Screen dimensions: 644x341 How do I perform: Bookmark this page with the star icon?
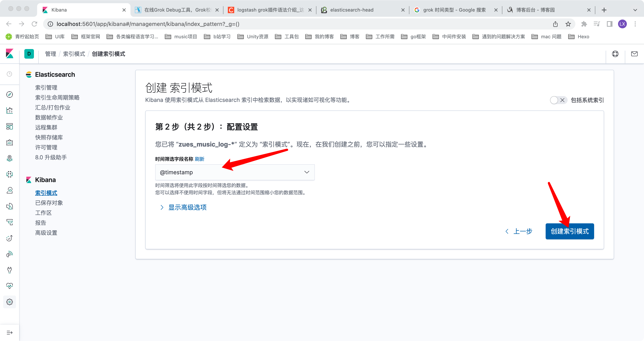coord(568,24)
